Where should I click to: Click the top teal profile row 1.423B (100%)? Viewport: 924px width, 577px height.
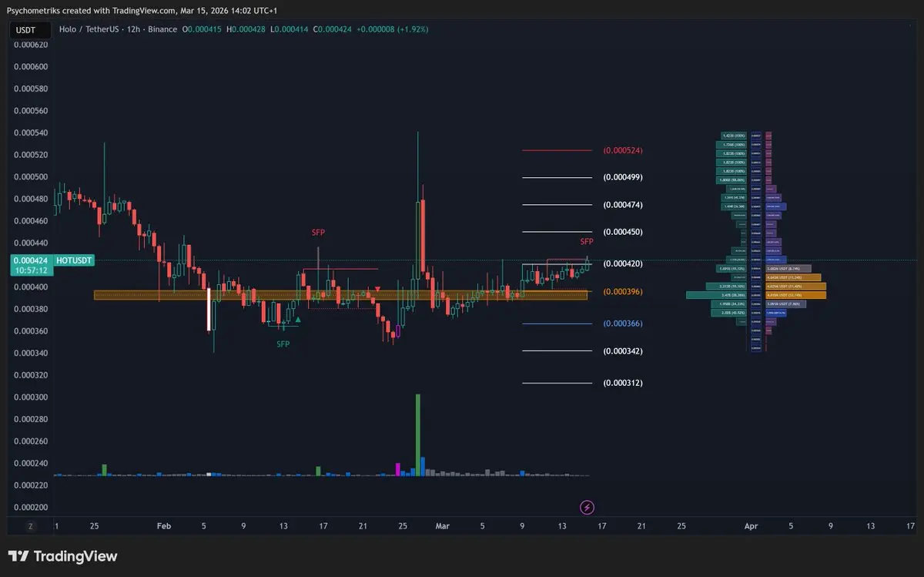[733, 135]
